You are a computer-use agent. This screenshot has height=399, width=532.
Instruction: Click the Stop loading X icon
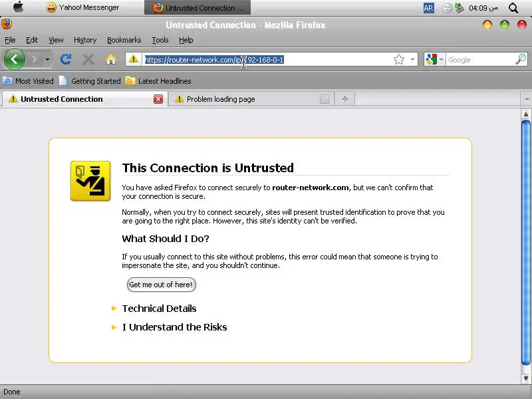pyautogui.click(x=88, y=59)
